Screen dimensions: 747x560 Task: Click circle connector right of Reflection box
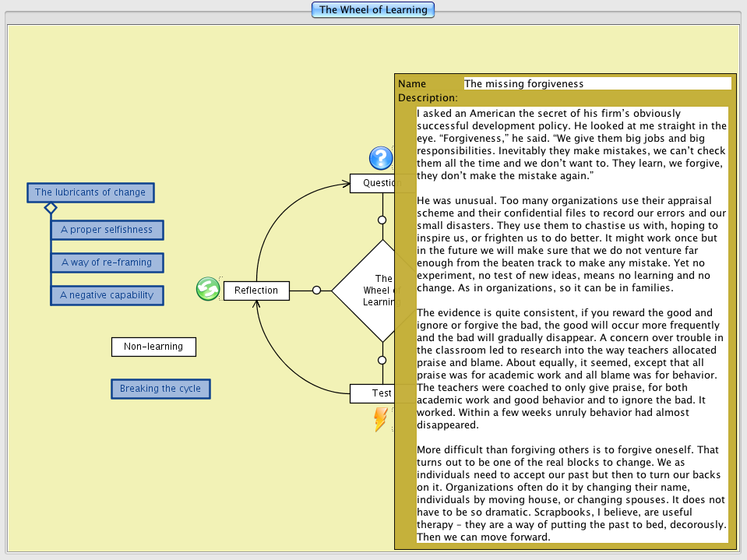tap(316, 291)
